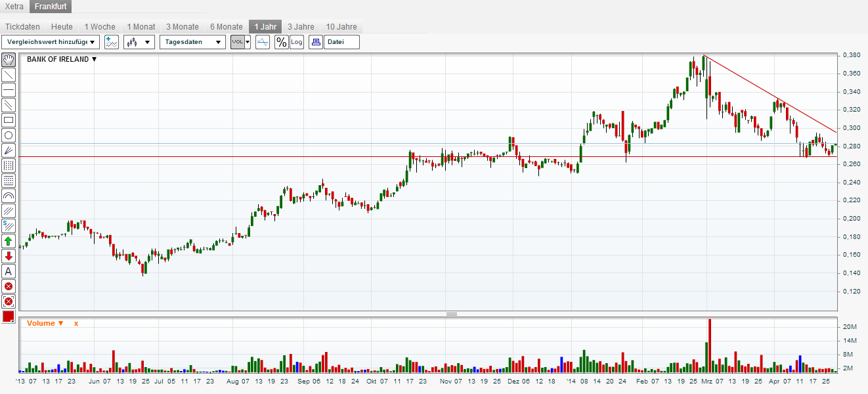Select the 3 Monate time range

(183, 27)
